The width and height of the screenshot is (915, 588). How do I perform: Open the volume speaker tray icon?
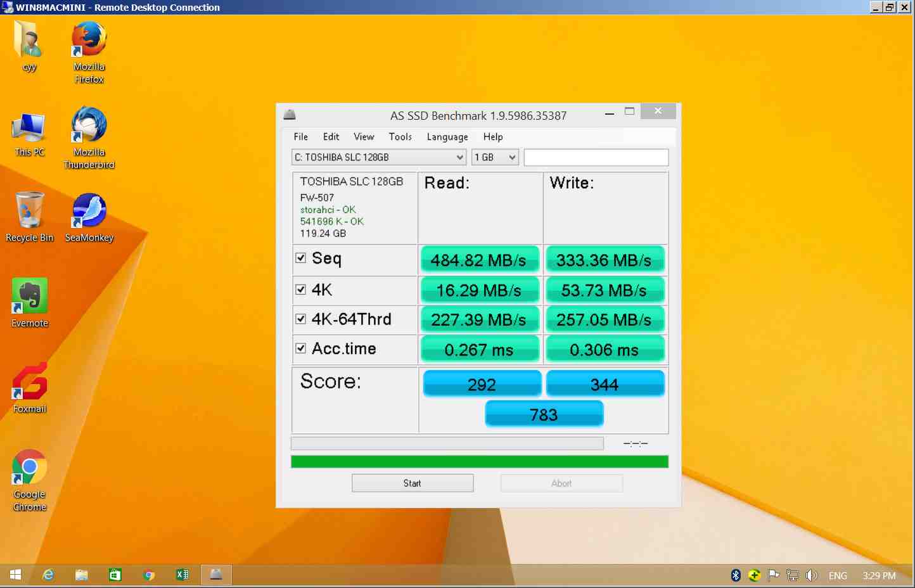click(x=811, y=575)
